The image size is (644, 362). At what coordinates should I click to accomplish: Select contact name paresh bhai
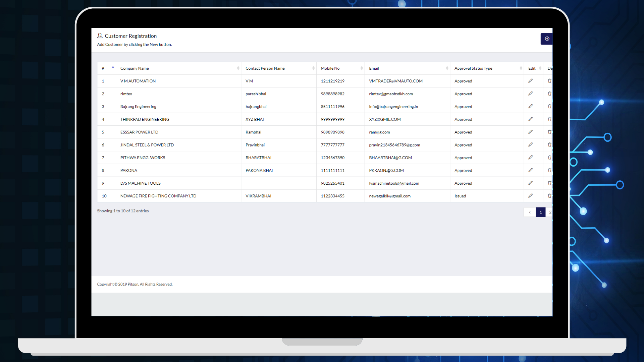tap(256, 94)
